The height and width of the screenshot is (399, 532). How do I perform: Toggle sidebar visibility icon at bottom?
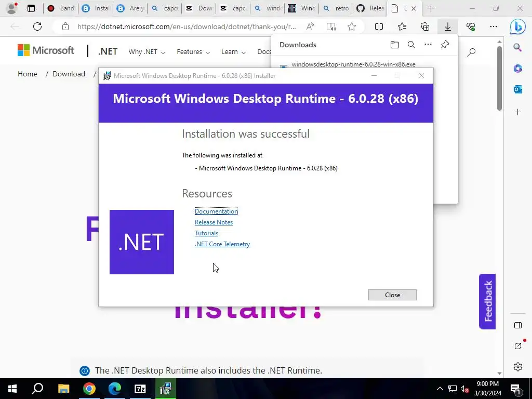pos(518,325)
